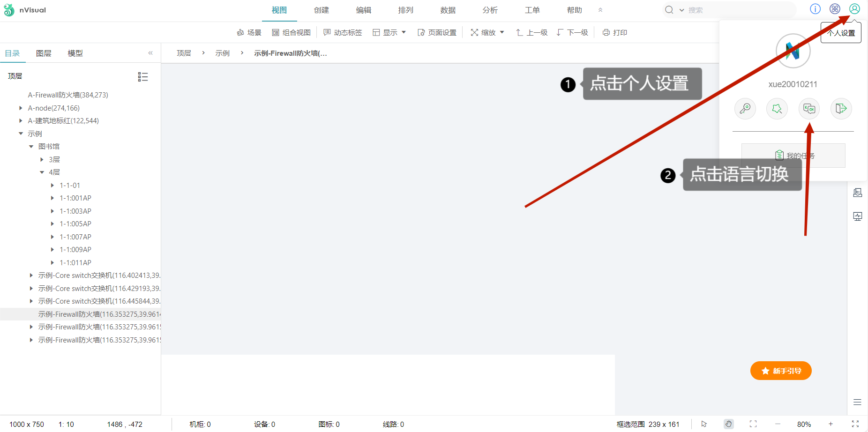This screenshot has width=868, height=432.
Task: Click 组合视图 toolbar button
Action: click(x=292, y=32)
